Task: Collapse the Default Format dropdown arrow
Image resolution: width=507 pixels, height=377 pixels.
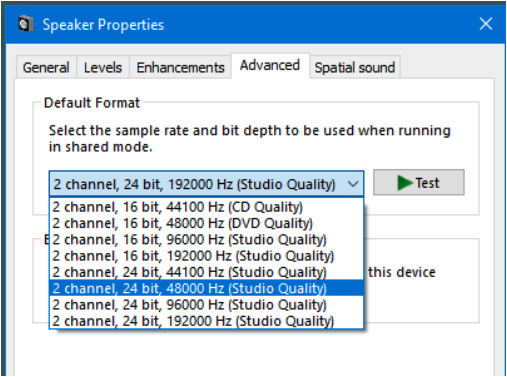Action: click(x=353, y=184)
